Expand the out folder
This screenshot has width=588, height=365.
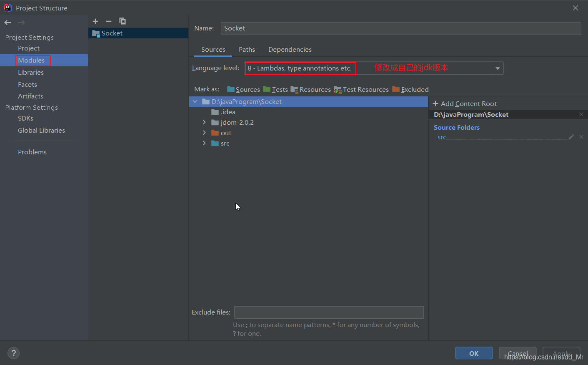[x=204, y=133]
